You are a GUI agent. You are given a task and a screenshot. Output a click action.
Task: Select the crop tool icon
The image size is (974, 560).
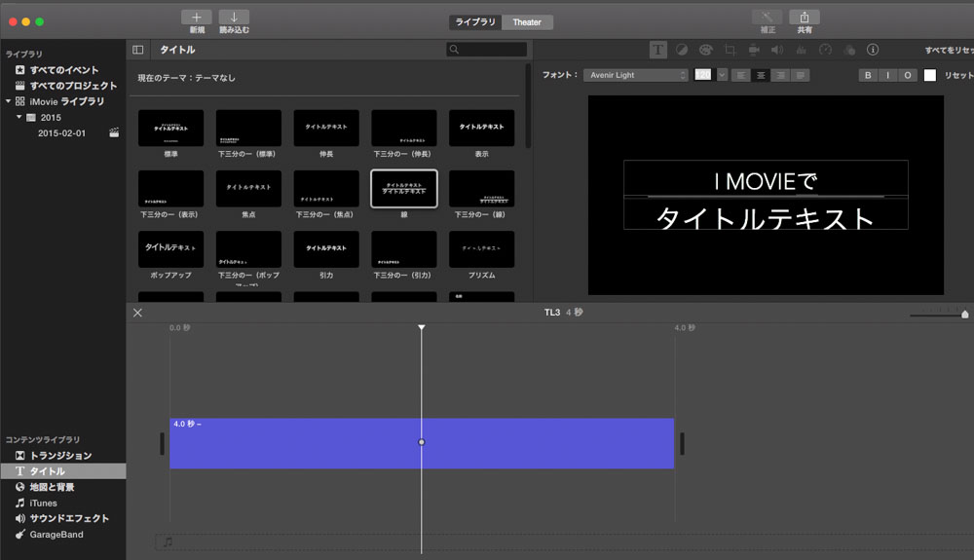pos(730,50)
